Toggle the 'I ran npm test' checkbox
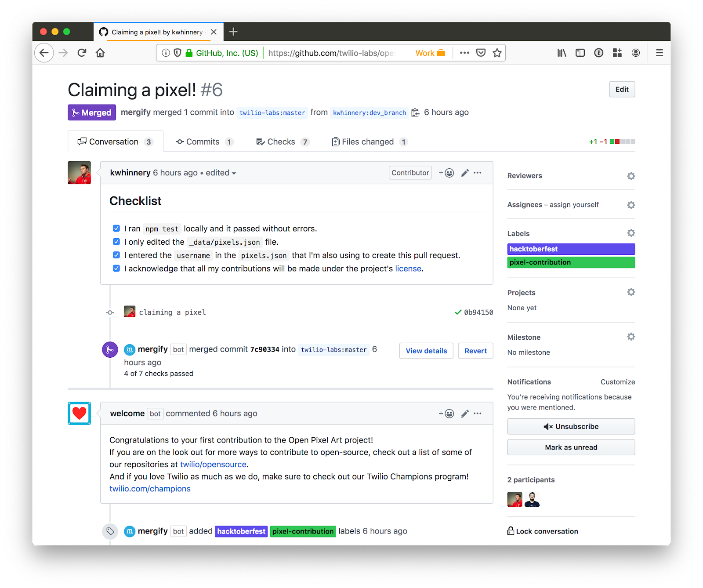The image size is (703, 588). pos(116,228)
